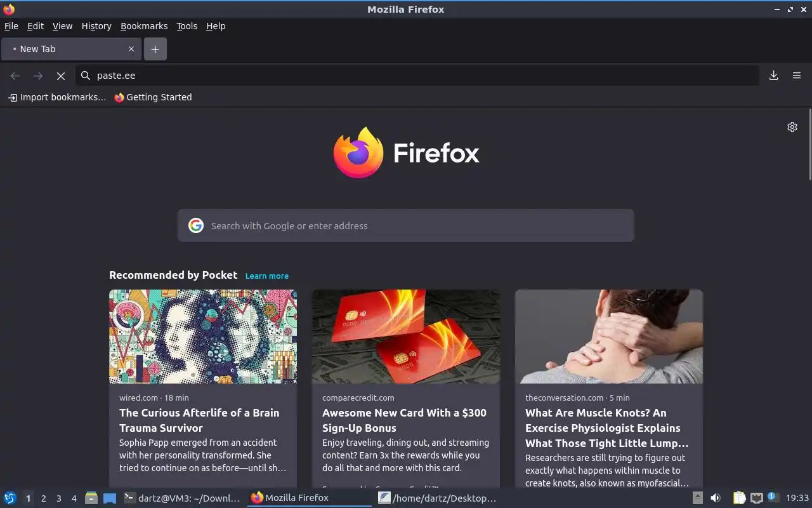Close the New Tab tab
812x508 pixels.
(131, 49)
